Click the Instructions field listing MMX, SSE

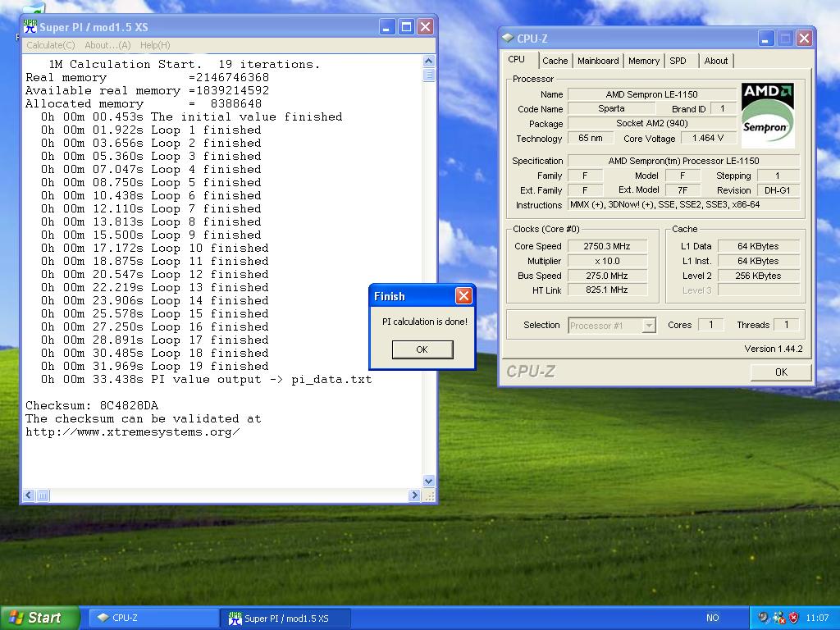(x=683, y=204)
